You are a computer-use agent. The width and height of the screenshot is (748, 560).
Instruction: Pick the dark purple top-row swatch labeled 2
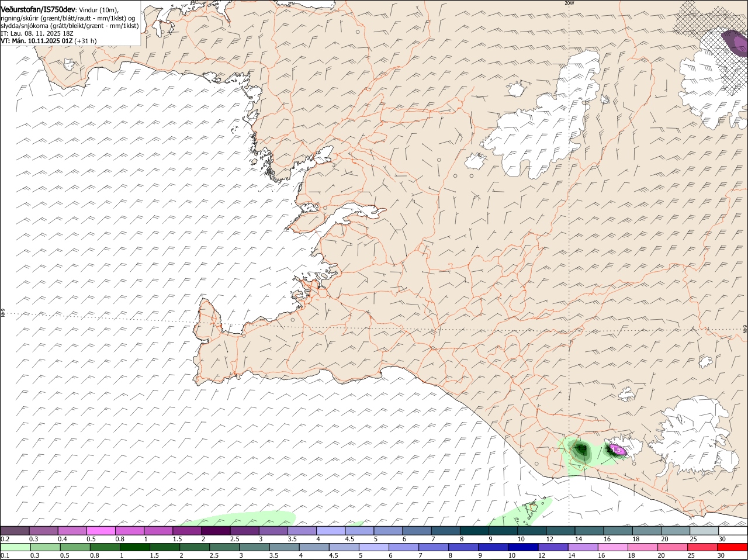(x=216, y=531)
